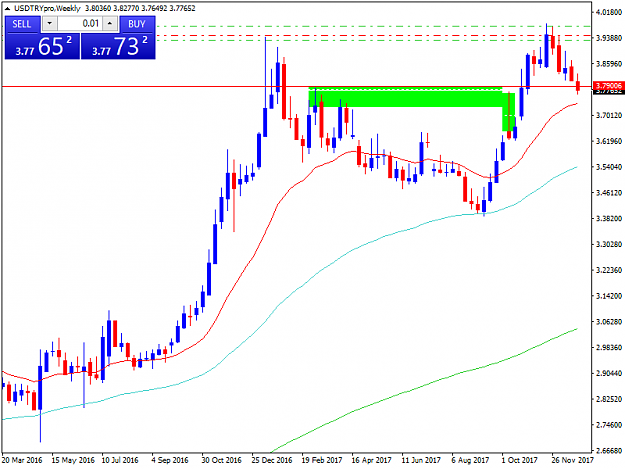Viewport: 625px width, 469px height.
Task: Click the 2.74600 price scale label
Action: click(609, 425)
